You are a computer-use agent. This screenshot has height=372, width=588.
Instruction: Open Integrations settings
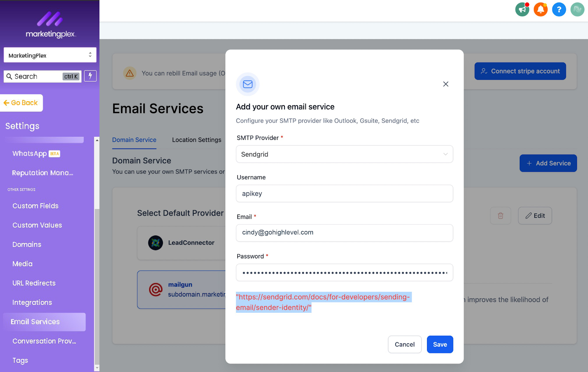32,302
